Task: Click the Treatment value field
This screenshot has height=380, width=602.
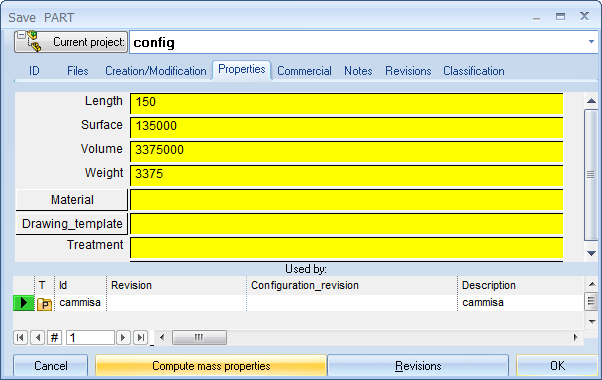Action: point(347,248)
